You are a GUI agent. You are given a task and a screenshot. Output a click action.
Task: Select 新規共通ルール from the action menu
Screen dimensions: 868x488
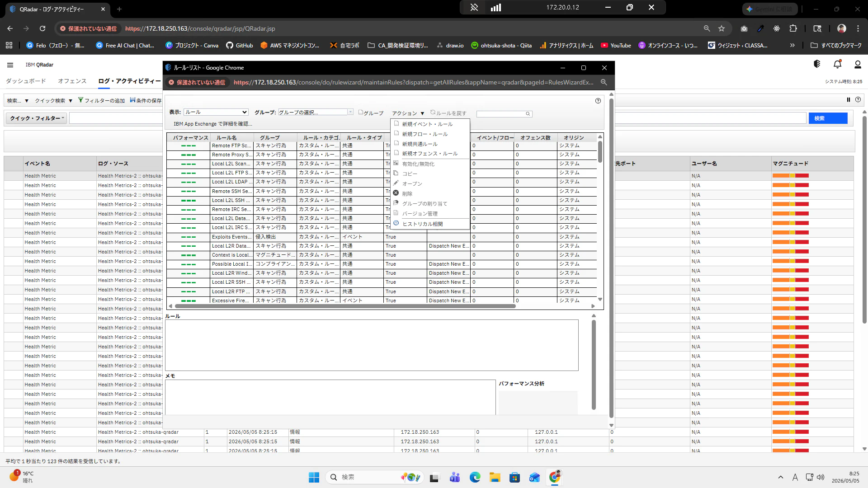(420, 144)
